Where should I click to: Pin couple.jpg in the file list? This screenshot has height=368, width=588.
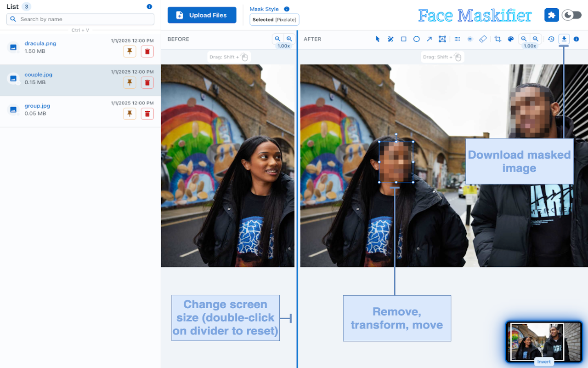[130, 82]
